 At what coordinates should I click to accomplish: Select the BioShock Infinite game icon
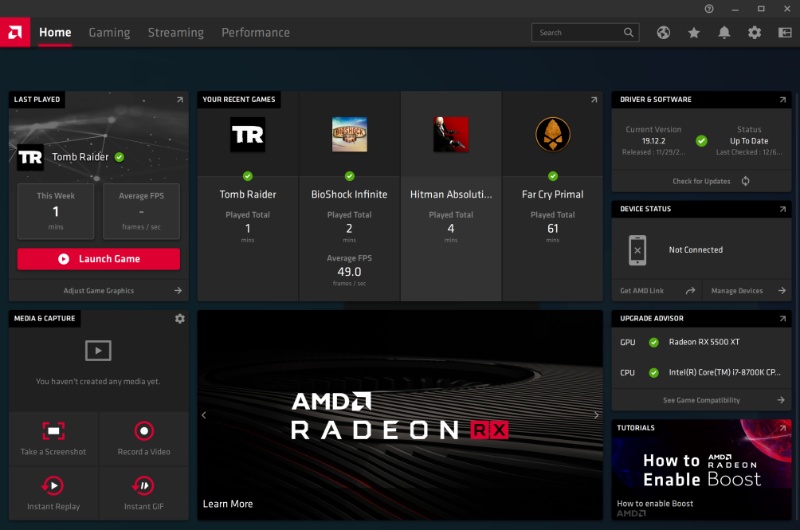pos(349,134)
